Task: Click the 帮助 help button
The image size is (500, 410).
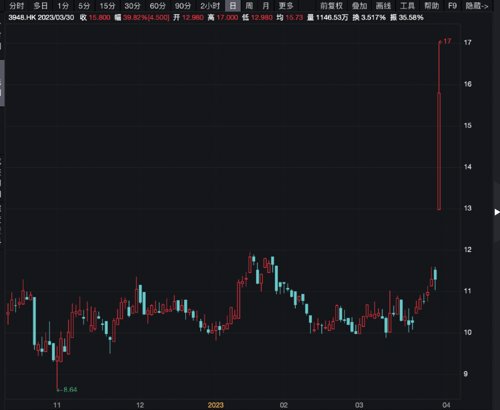Action: tap(432, 6)
